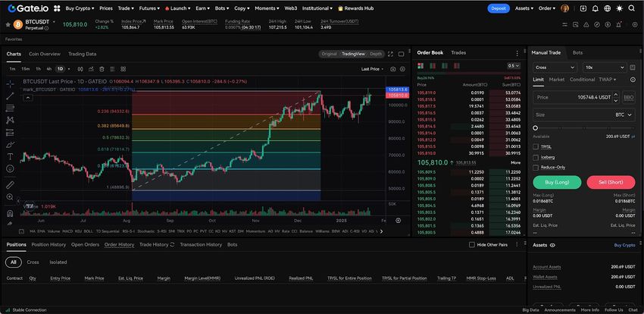Check the Hide Other Pairs option
Image resolution: width=644 pixels, height=314 pixels.
pos(472,245)
